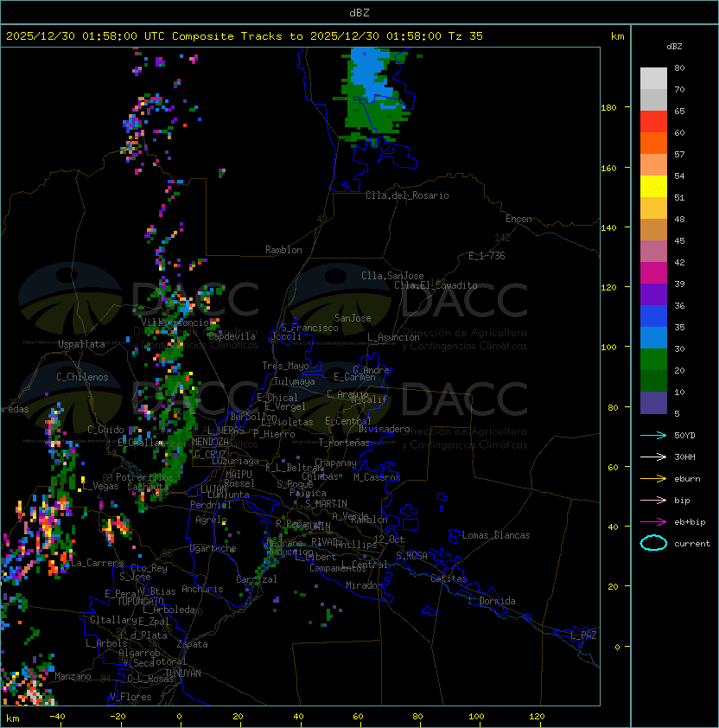
Task: Pick the red 60-65 dBZ color band
Action: (653, 122)
